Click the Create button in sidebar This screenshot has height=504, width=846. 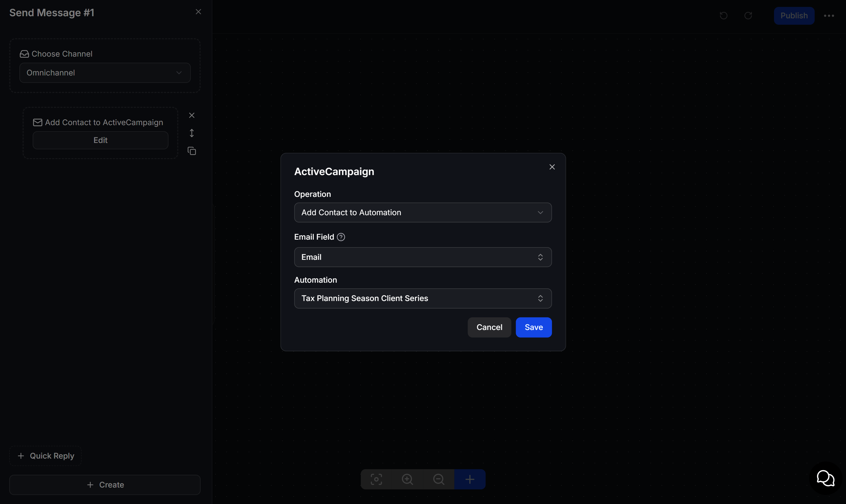[x=105, y=485]
